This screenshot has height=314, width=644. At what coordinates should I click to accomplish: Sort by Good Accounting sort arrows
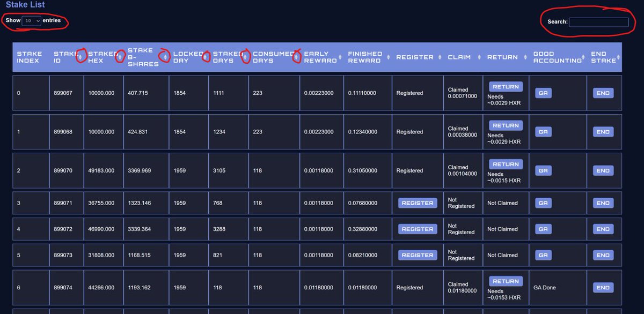click(583, 57)
